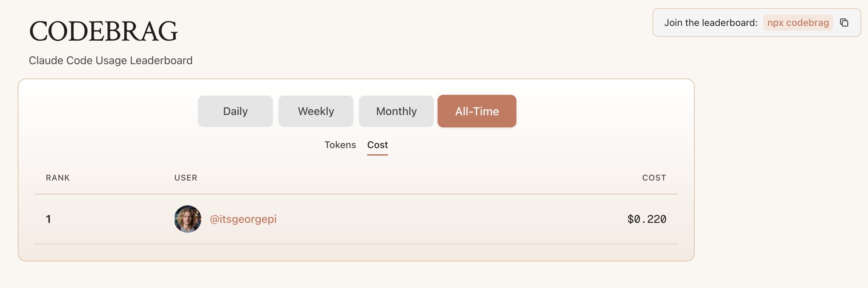Click the copy command icon

(x=844, y=23)
